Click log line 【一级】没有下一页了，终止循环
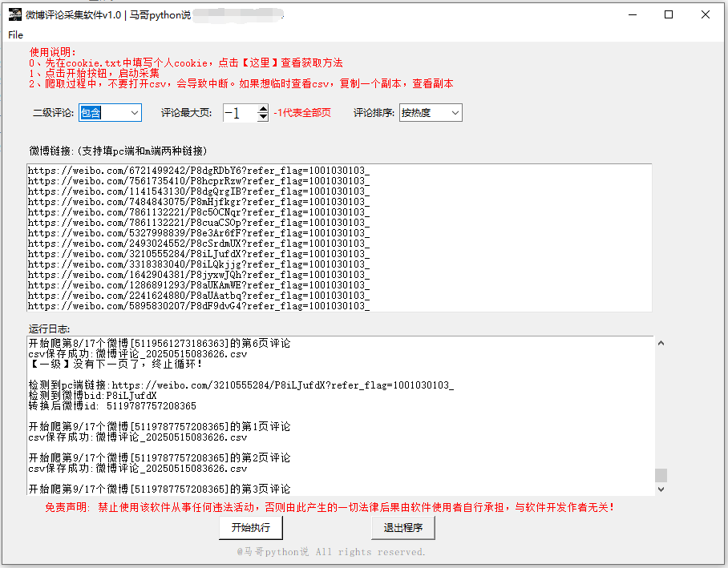This screenshot has height=568, width=728. (115, 364)
